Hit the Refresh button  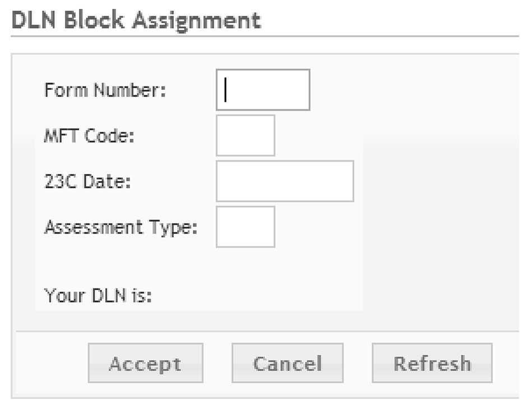432,363
